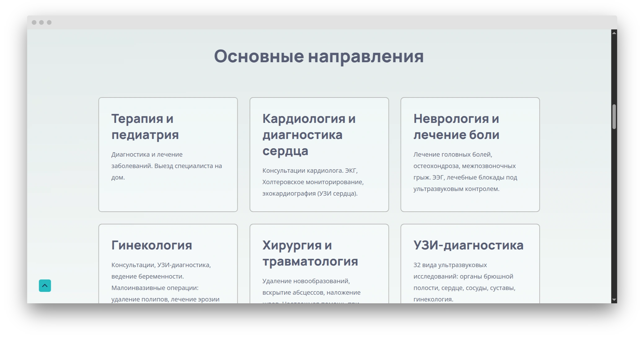
Task: Click the 'Неврология и лечение боли' heading
Action: [456, 127]
